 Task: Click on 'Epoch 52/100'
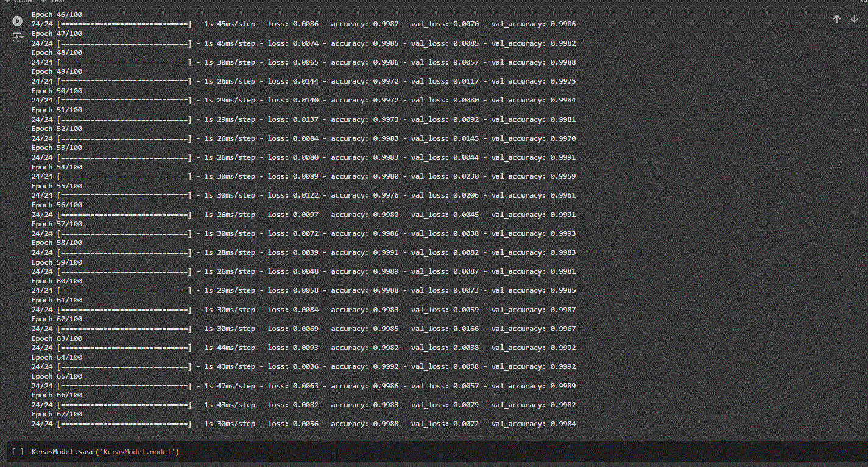pyautogui.click(x=57, y=129)
